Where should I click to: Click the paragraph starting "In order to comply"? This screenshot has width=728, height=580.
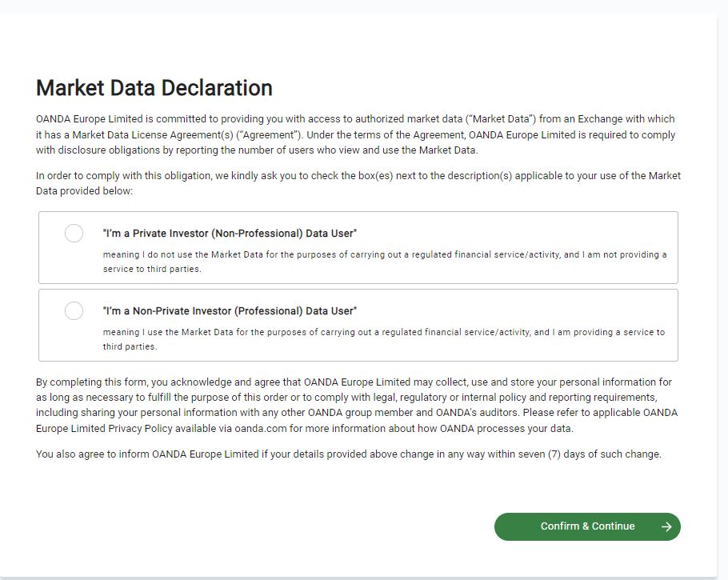coord(358,183)
